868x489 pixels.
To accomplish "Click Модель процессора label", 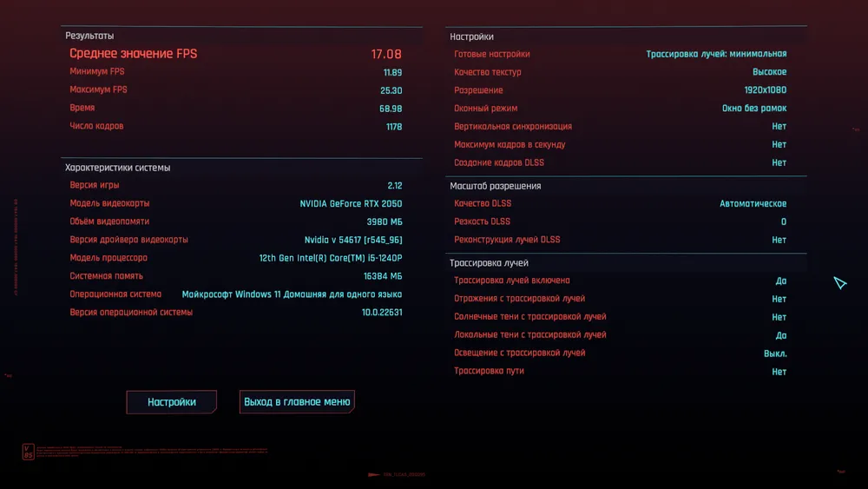I will tap(108, 257).
